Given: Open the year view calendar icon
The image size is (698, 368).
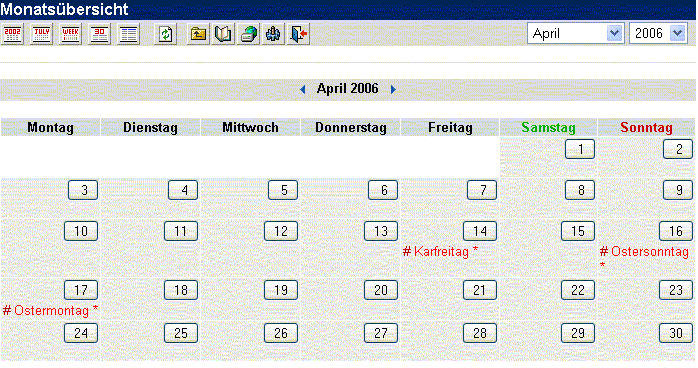Looking at the screenshot, I should coord(12,34).
